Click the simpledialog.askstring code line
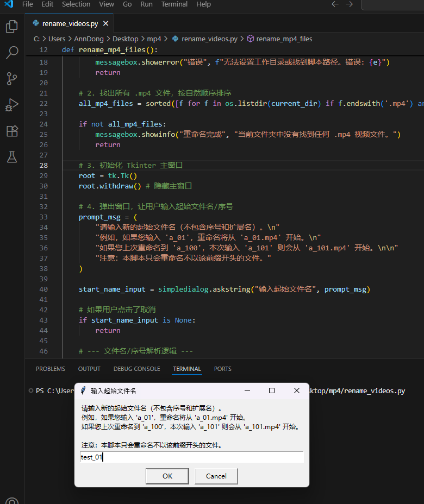Viewport: 424px width, 504px height. tap(224, 289)
